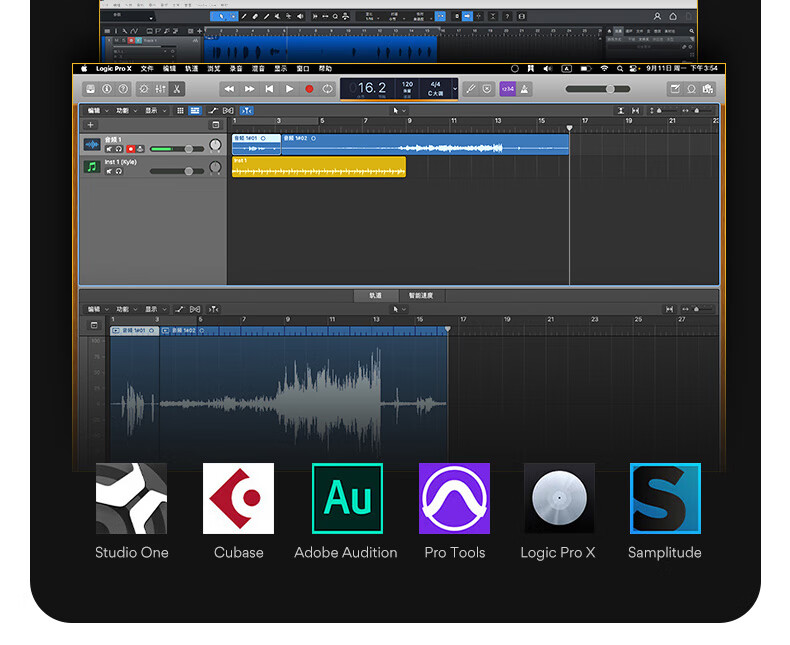The width and height of the screenshot is (790, 645).
Task: Expand the 编辑 dropdown in tracks area
Action: pyautogui.click(x=95, y=110)
